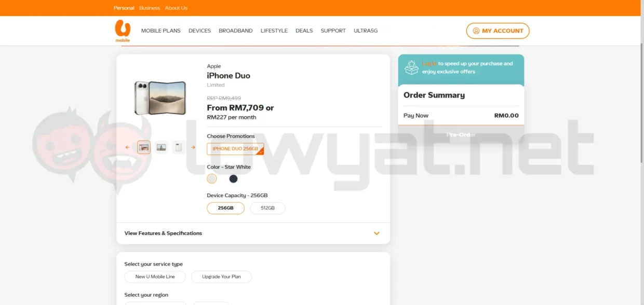Click the U Mobile logo

tap(123, 31)
